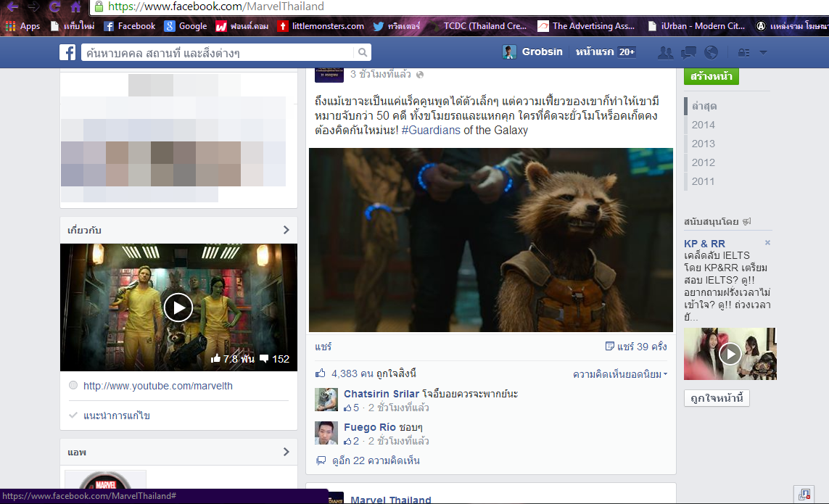Click the public audience globe icon on post
Screen dimensions: 829x504
pyautogui.click(x=420, y=75)
